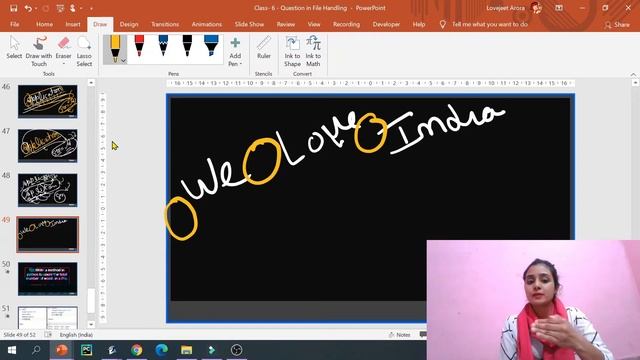Open File Explorer from the taskbar
640x360 pixels.
point(187,350)
